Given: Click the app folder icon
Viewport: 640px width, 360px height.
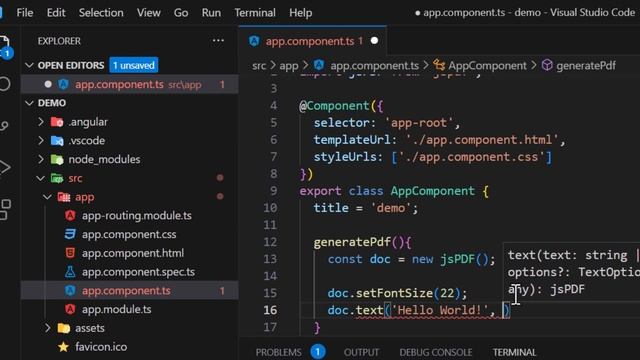Looking at the screenshot, I should pos(64,197).
